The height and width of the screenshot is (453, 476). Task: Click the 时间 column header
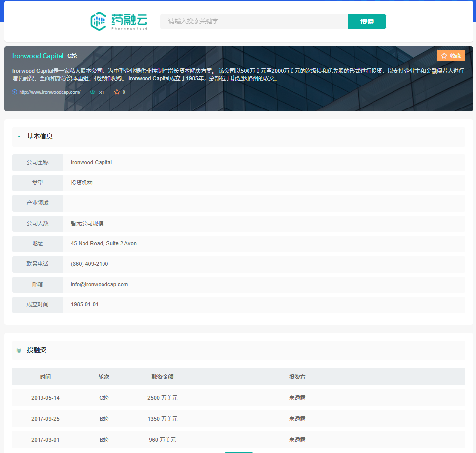click(45, 377)
